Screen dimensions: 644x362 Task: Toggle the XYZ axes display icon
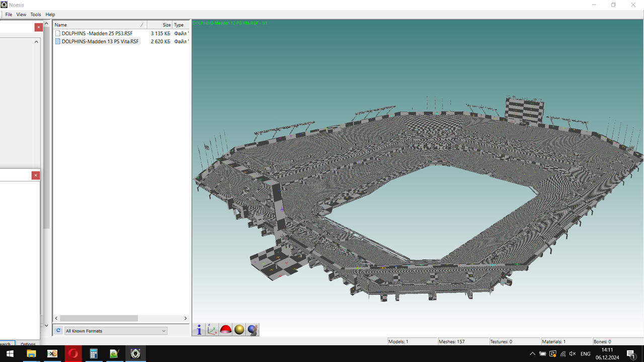pyautogui.click(x=212, y=329)
